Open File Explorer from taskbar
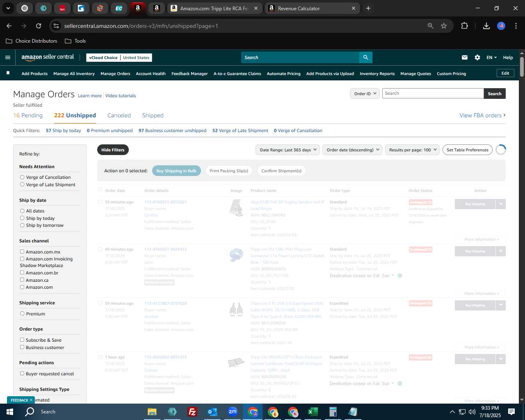 coord(152,412)
